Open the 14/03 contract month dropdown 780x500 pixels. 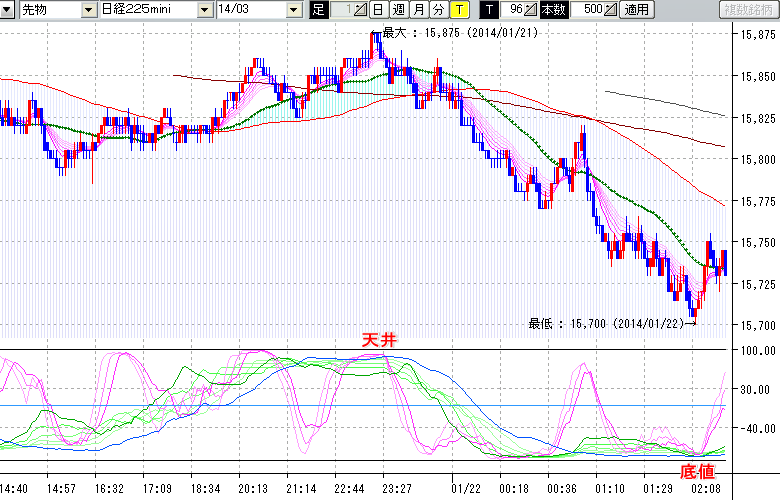tap(294, 9)
